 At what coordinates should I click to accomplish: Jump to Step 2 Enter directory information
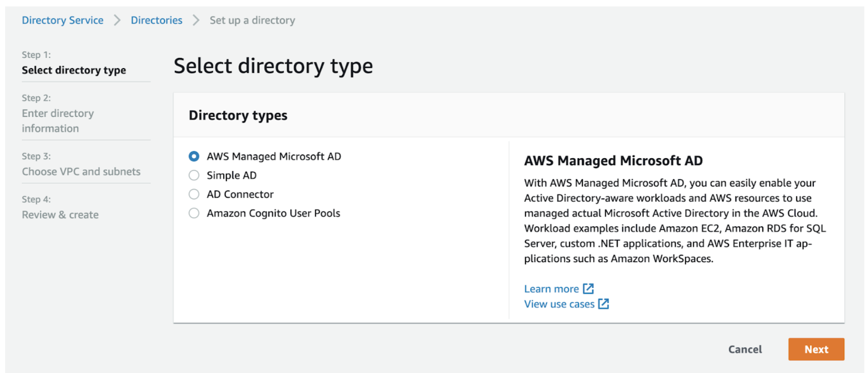pyautogui.click(x=57, y=121)
